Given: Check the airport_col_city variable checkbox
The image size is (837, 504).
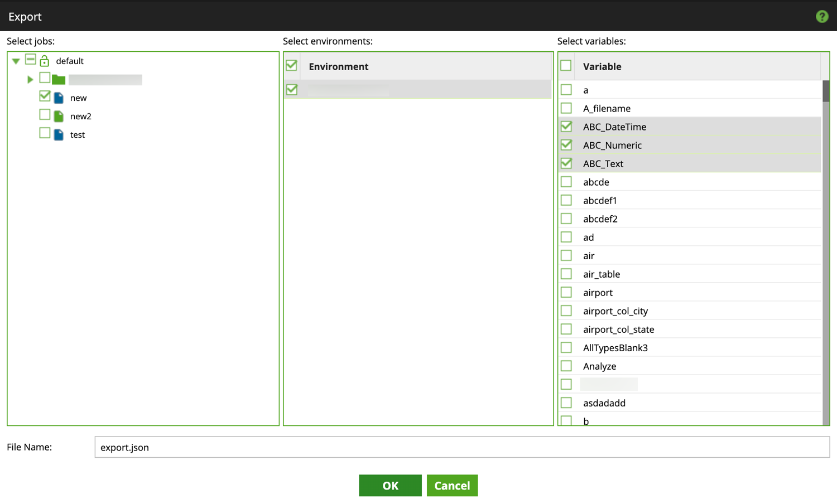Looking at the screenshot, I should 566,310.
